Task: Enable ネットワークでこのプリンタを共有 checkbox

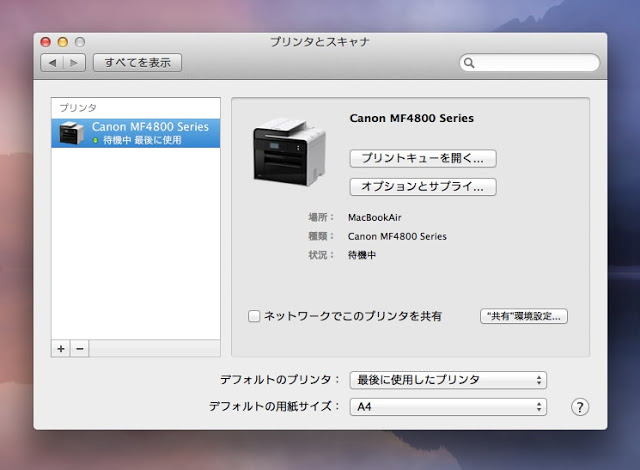Action: point(254,316)
